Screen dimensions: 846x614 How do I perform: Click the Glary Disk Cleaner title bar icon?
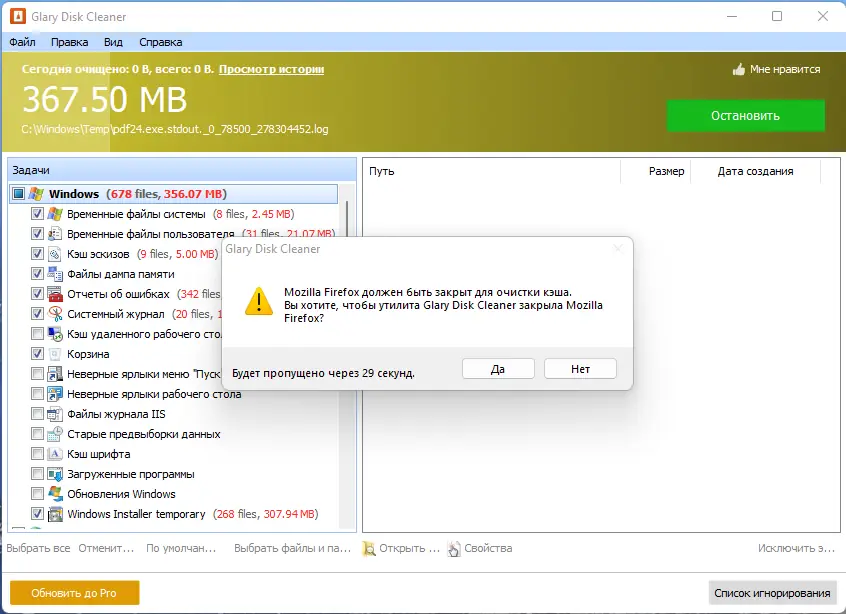(18, 16)
